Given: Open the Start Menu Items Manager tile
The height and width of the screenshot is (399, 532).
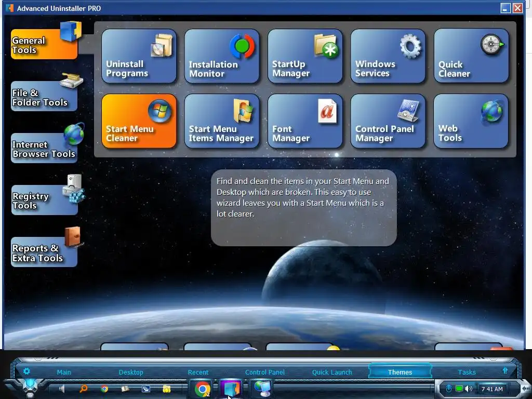Looking at the screenshot, I should [x=222, y=121].
